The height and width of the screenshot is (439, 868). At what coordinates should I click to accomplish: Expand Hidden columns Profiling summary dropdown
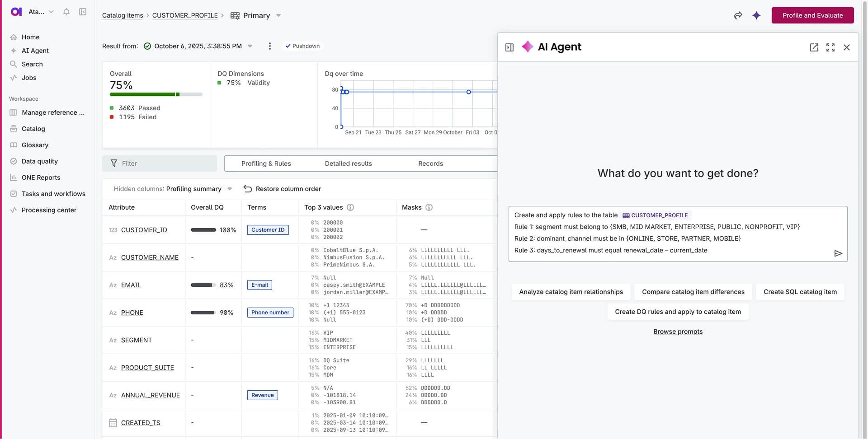[x=230, y=189]
